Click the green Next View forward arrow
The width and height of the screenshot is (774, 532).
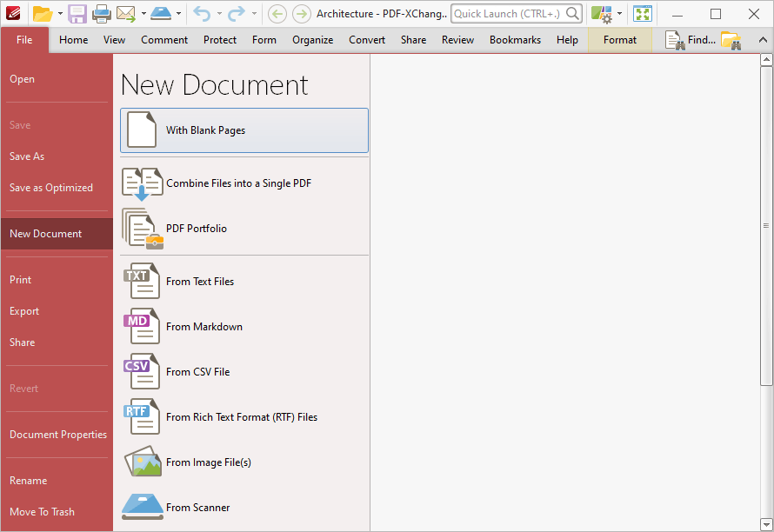302,14
